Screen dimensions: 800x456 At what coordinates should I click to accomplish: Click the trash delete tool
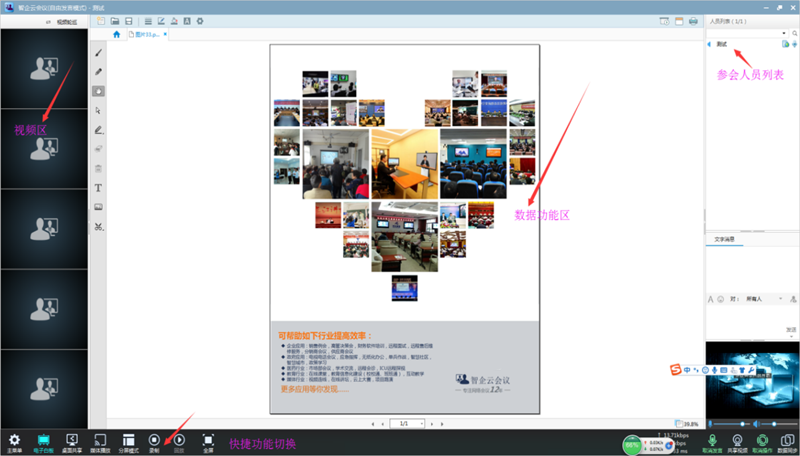[98, 168]
